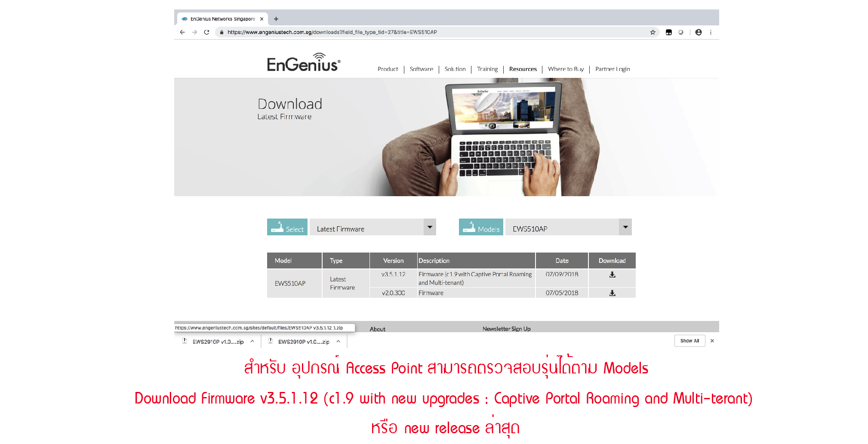Open the Latest Firmware dropdown
The height and width of the screenshot is (444, 868).
pyautogui.click(x=373, y=227)
